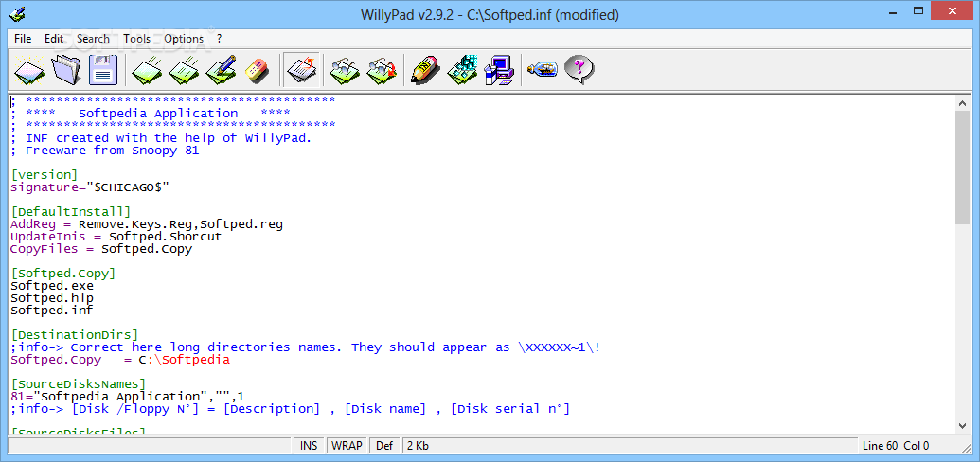Viewport: 980px width, 462px height.
Task: Click the INF created with the help comment
Action: point(161,137)
